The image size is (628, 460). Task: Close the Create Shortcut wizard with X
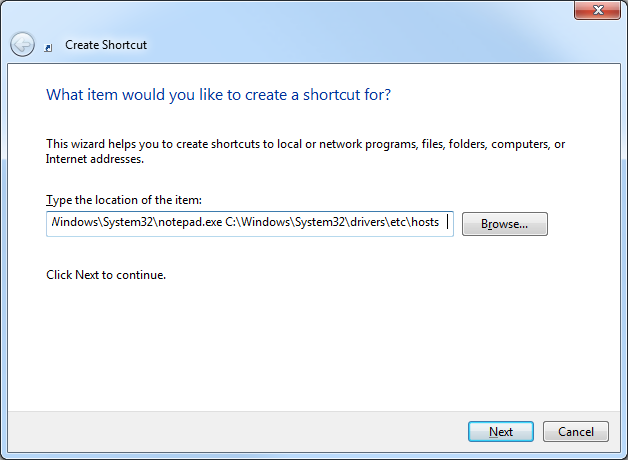(x=597, y=10)
